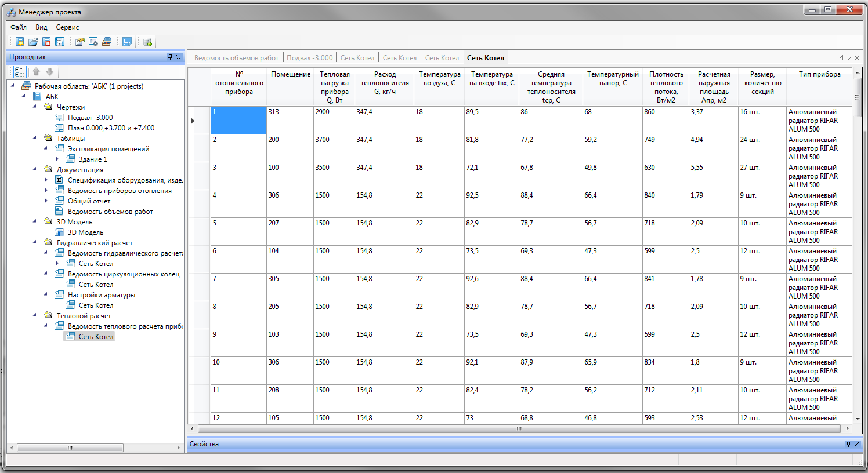
Task: Open the Общий отчет document
Action: pos(89,201)
